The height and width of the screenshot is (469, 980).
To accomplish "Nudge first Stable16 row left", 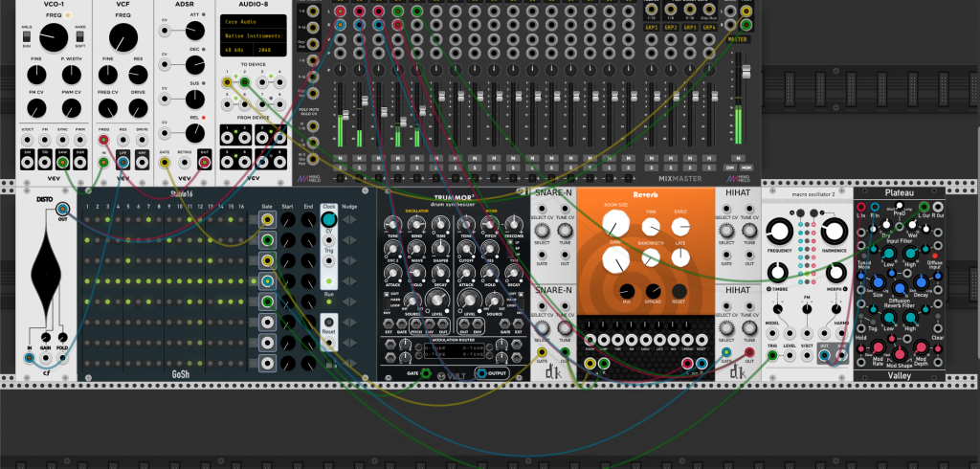I will 344,219.
